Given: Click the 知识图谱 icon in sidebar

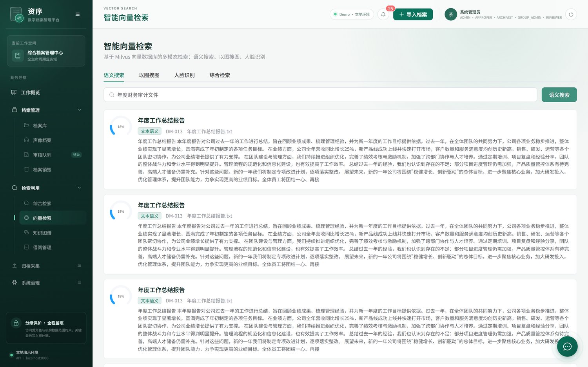Looking at the screenshot, I should pos(26,233).
